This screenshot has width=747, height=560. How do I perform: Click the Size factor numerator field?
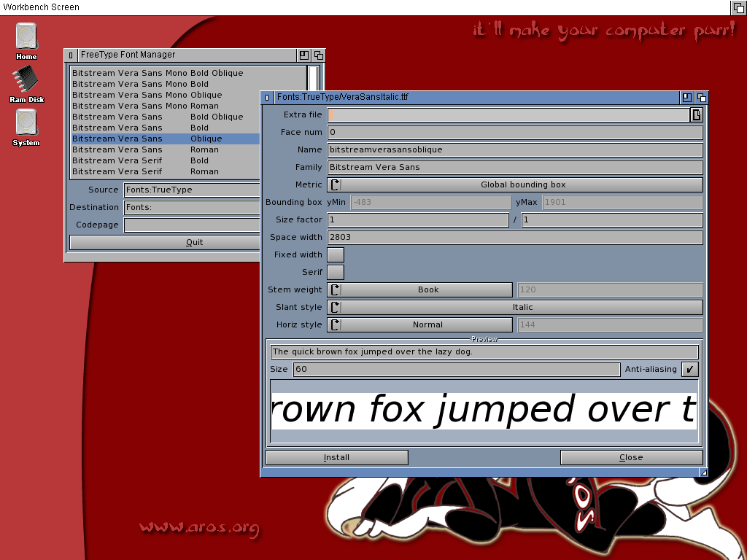pos(418,220)
